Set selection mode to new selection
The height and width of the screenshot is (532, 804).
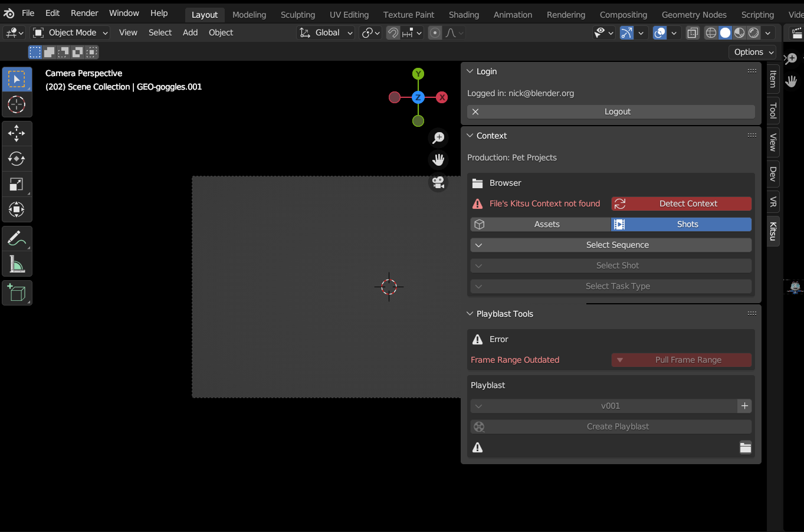click(x=35, y=52)
